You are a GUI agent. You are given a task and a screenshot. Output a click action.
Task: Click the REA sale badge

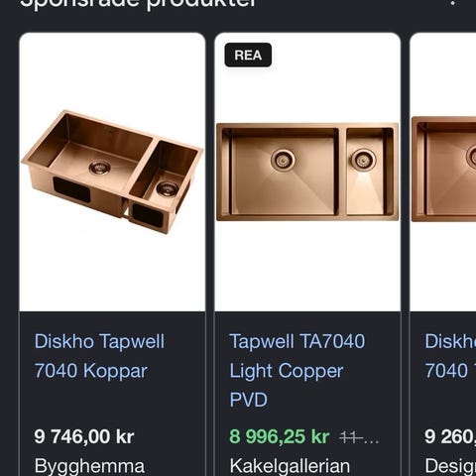pyautogui.click(x=248, y=55)
